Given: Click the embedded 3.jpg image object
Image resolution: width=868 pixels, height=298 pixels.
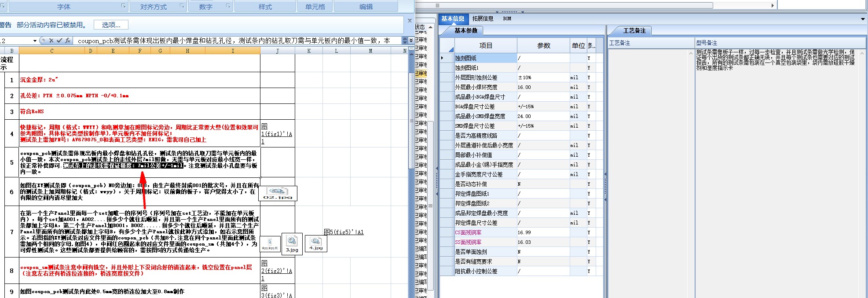Looking at the screenshot, I should pos(292,244).
